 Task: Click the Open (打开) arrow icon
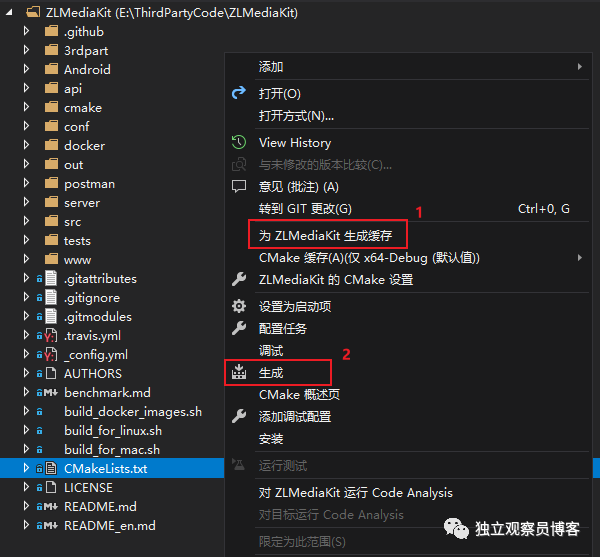click(x=239, y=93)
